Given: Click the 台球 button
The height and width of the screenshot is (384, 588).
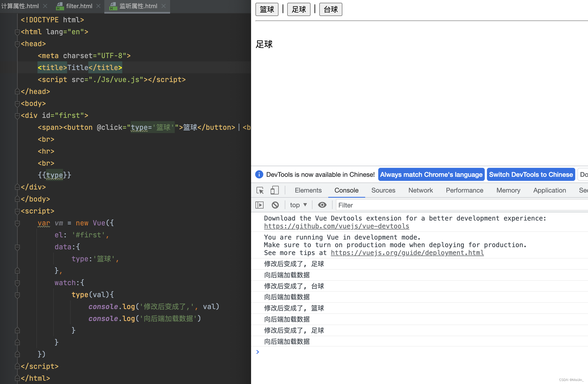Looking at the screenshot, I should click(330, 9).
